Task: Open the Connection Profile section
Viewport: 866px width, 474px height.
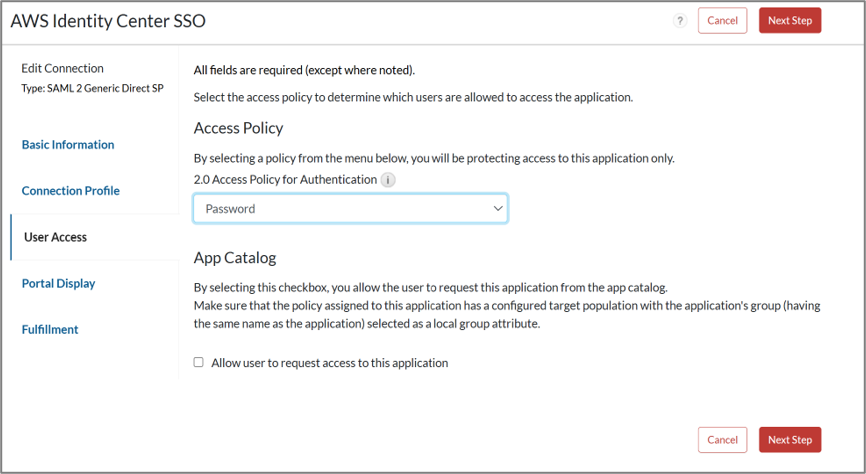Action: (71, 191)
